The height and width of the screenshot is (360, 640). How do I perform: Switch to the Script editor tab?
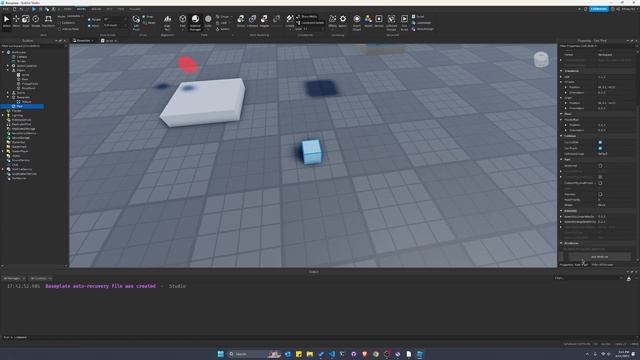(109, 41)
